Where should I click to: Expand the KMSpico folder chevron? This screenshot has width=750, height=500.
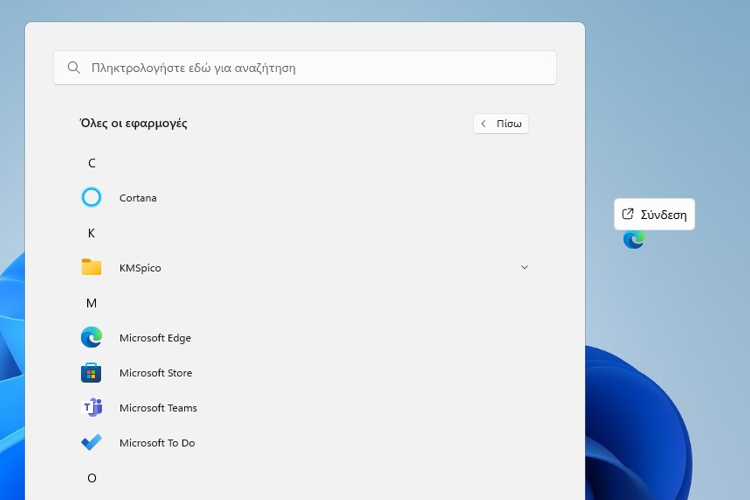(524, 267)
